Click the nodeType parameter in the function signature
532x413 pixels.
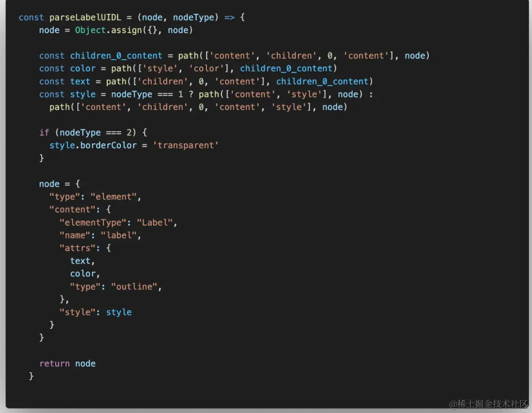point(194,17)
